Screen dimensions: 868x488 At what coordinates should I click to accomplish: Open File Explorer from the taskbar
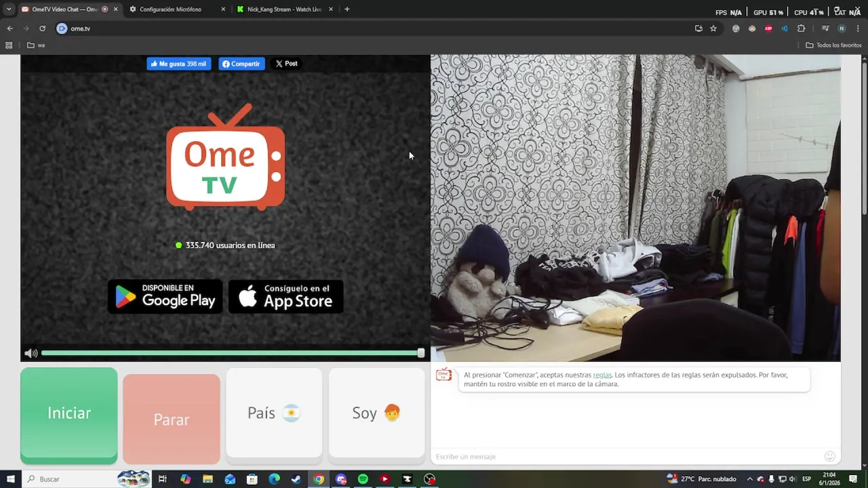(x=208, y=479)
